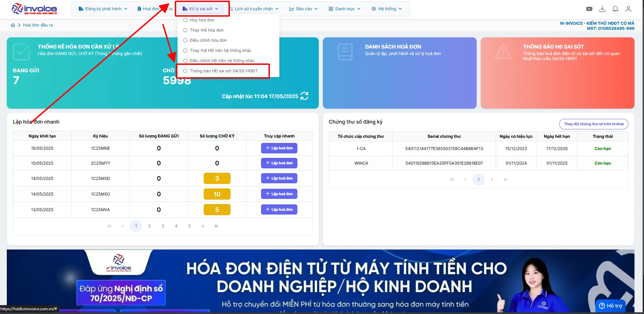This screenshot has height=314, width=644.
Task: Open the notification bell
Action: (615, 9)
